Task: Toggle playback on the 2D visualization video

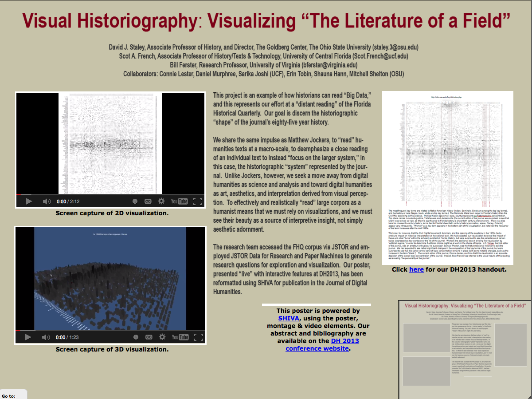Action: tap(29, 201)
